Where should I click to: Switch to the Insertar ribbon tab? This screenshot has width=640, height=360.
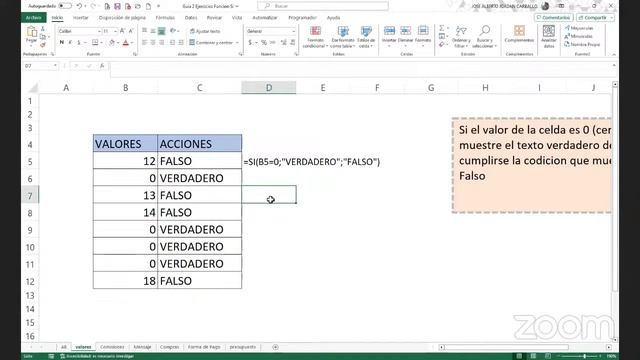(x=80, y=18)
